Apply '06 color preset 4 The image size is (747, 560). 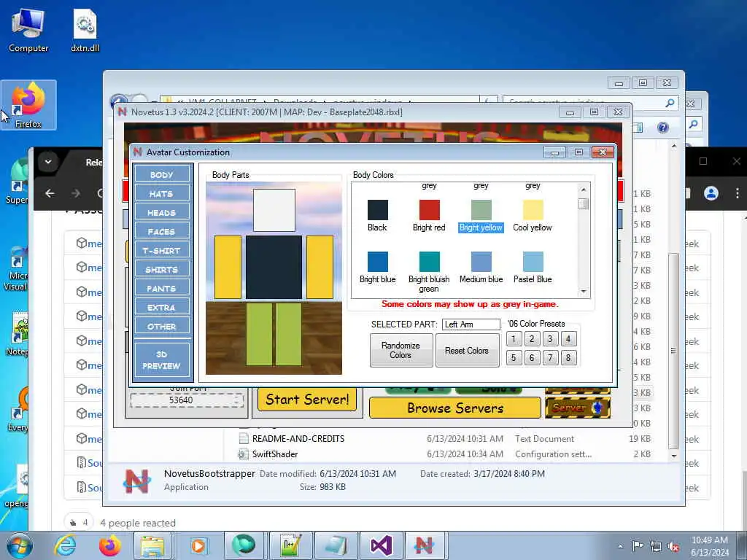pyautogui.click(x=568, y=338)
